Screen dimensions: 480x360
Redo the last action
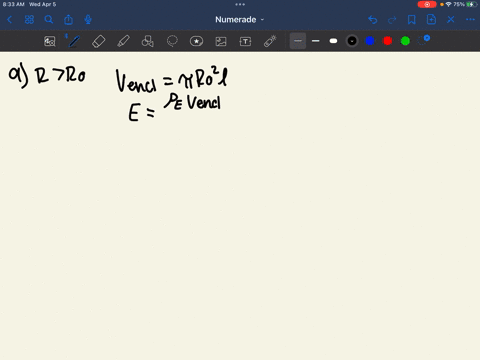click(392, 20)
